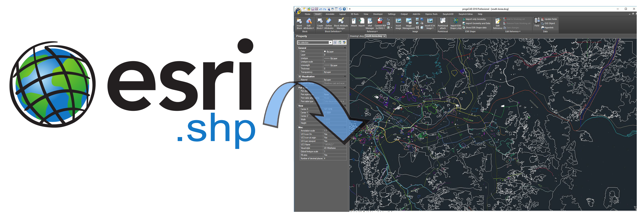Click the Save icon in quick access toolbar

pos(313,9)
